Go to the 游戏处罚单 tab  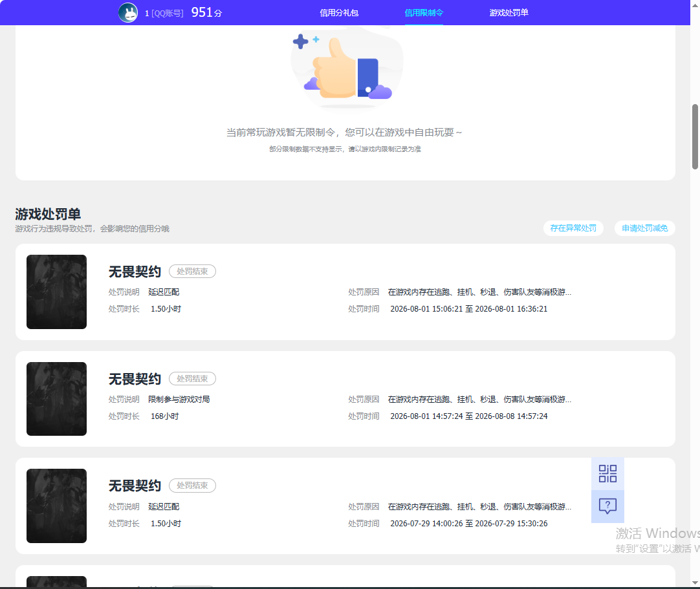point(509,12)
